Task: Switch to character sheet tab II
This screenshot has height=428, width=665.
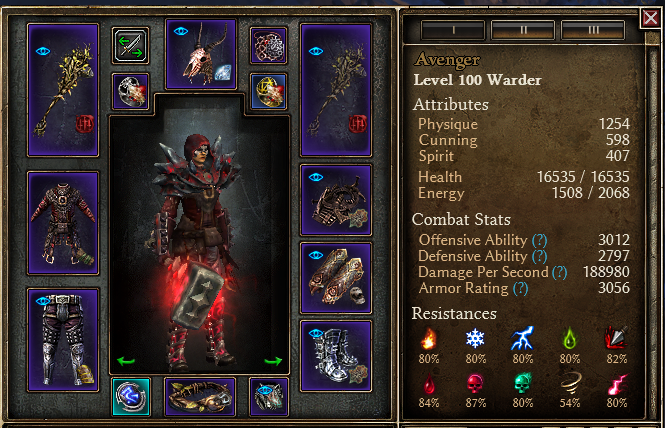Action: coord(523,30)
